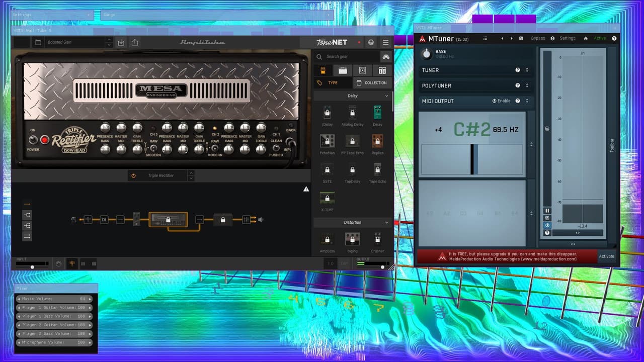Image resolution: width=644 pixels, height=362 pixels.
Task: Click the MTuner preset grid icon
Action: click(485, 38)
